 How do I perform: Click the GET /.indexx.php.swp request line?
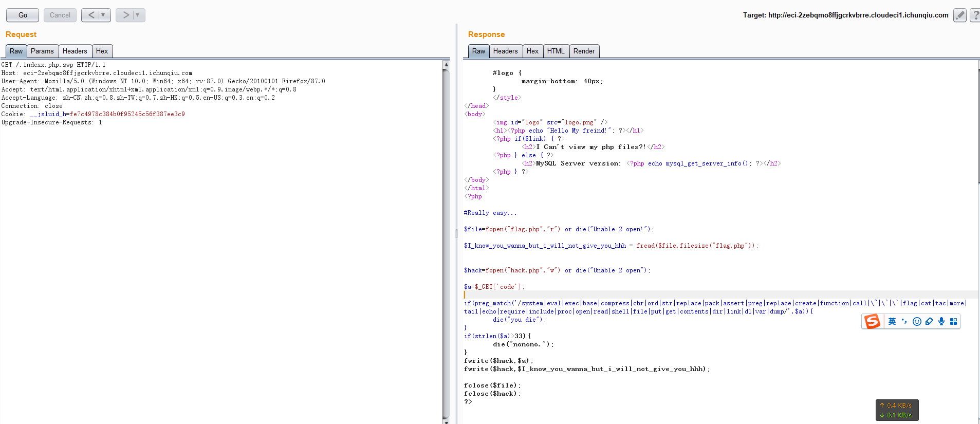point(53,65)
